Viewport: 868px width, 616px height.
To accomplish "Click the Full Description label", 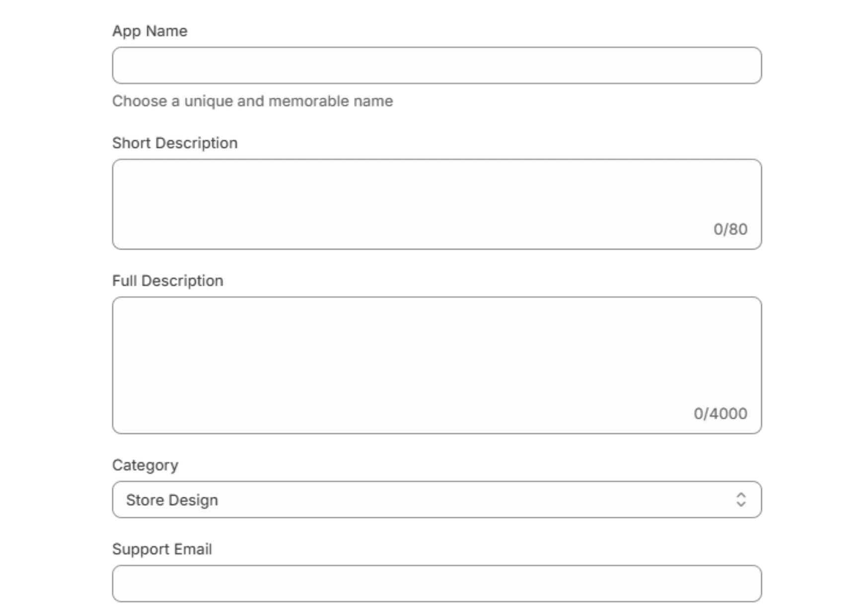I will click(x=167, y=281).
